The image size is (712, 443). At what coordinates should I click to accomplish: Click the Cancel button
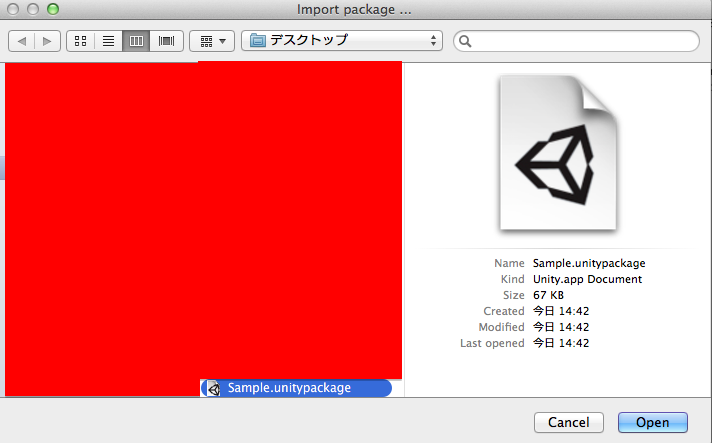tap(569, 423)
